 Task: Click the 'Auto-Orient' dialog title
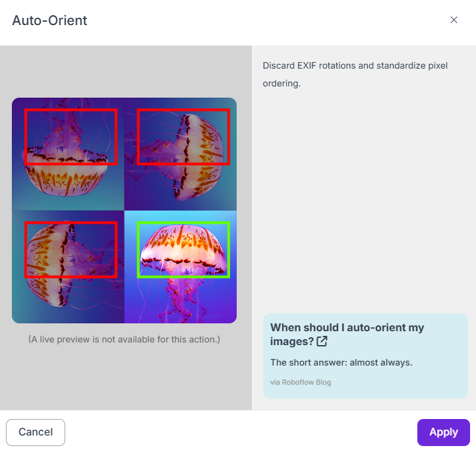pyautogui.click(x=49, y=20)
